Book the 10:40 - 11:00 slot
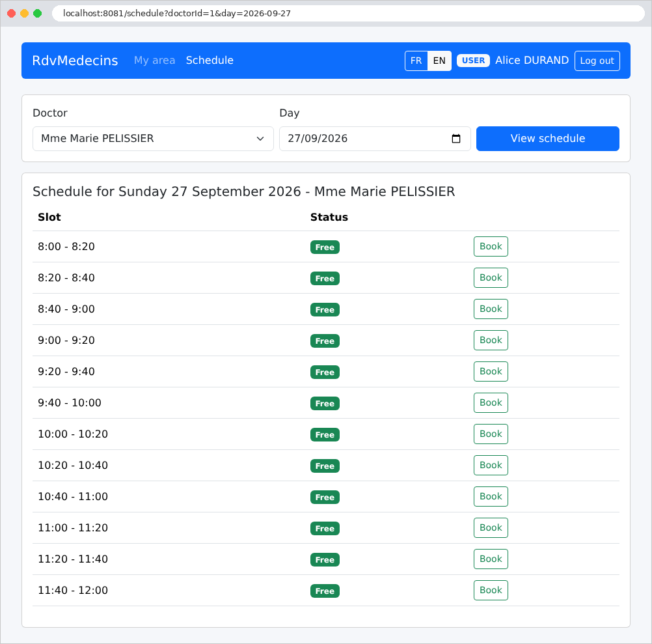Viewport: 652px width, 644px height. coord(491,496)
